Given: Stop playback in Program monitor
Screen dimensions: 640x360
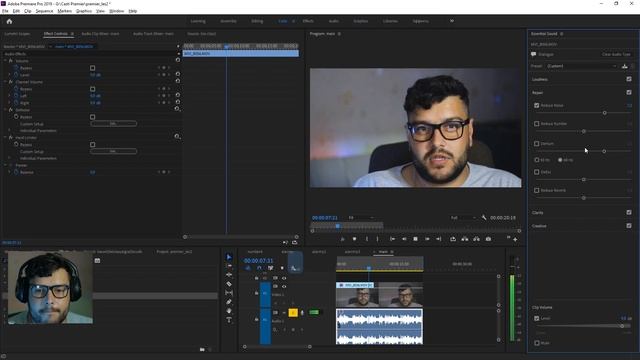Looking at the screenshot, I should tap(415, 239).
